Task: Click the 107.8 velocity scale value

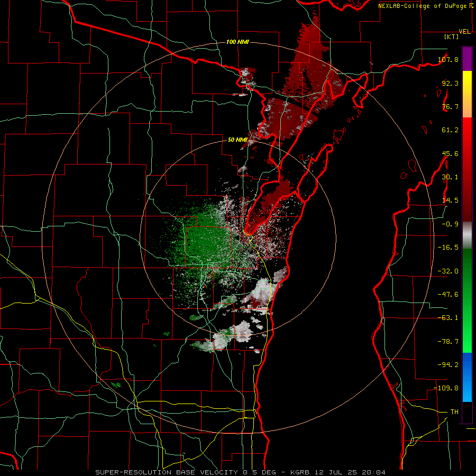Action: pyautogui.click(x=448, y=59)
